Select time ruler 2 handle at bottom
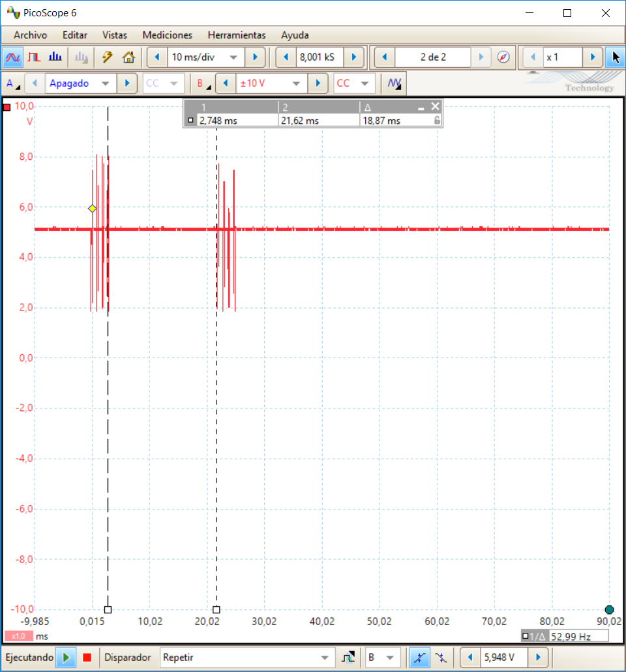 point(216,609)
